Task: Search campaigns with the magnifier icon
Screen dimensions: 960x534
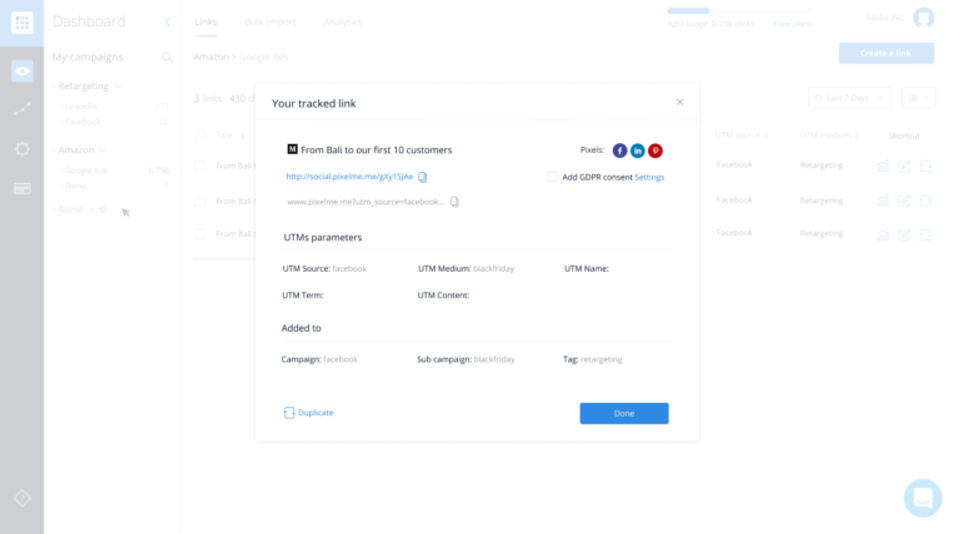Action: [167, 58]
